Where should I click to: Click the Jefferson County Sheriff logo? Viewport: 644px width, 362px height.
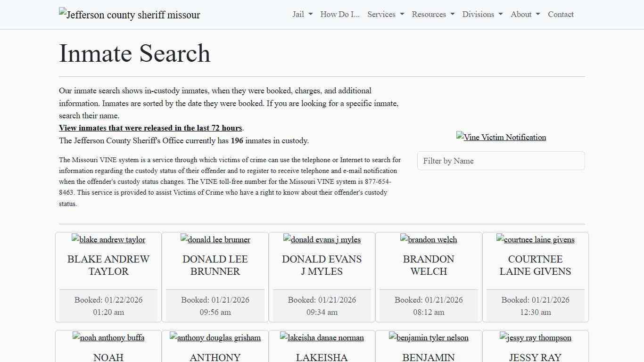pos(129,15)
